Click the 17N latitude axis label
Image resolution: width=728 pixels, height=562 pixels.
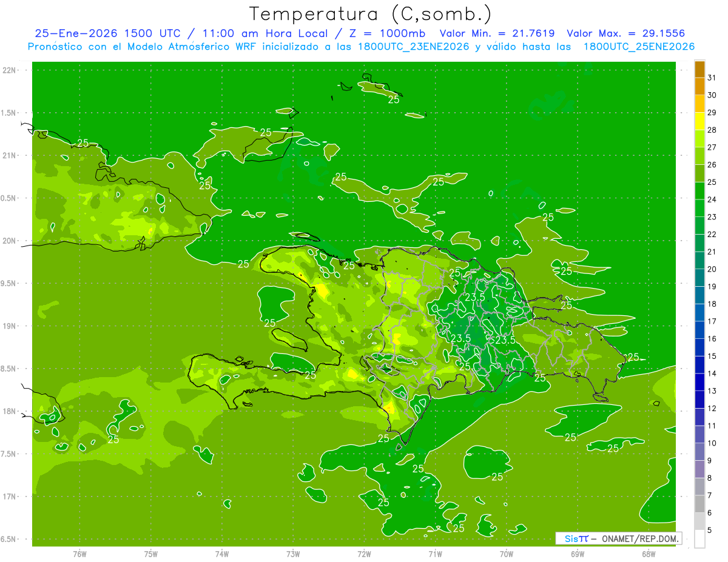[9, 497]
